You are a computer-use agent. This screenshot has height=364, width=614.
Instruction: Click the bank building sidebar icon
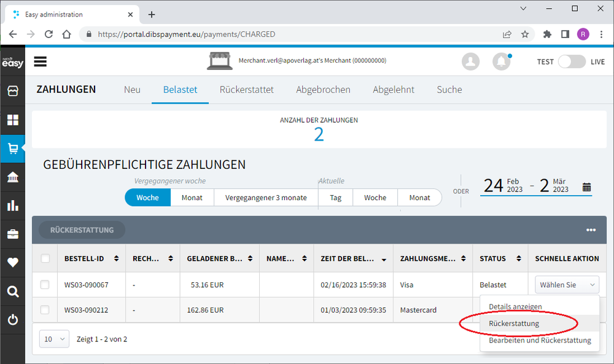tap(12, 177)
